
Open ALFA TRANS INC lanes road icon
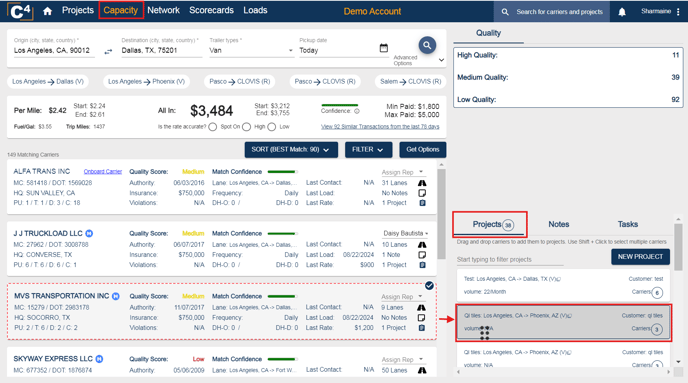tap(422, 183)
